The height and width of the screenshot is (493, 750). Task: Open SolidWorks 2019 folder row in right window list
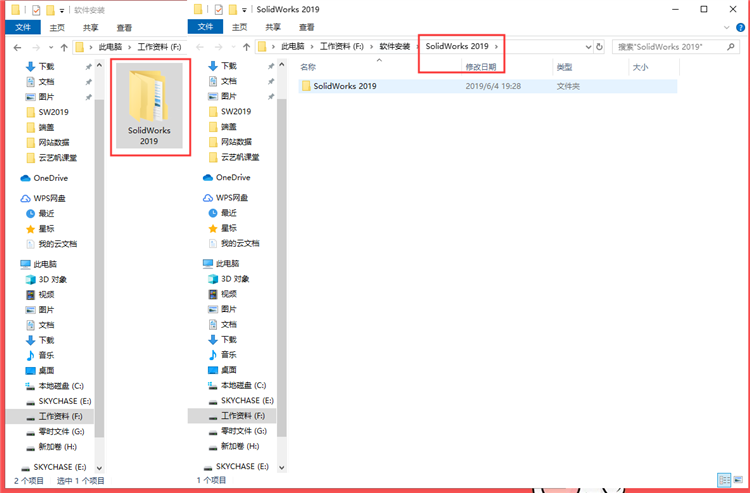pyautogui.click(x=487, y=86)
